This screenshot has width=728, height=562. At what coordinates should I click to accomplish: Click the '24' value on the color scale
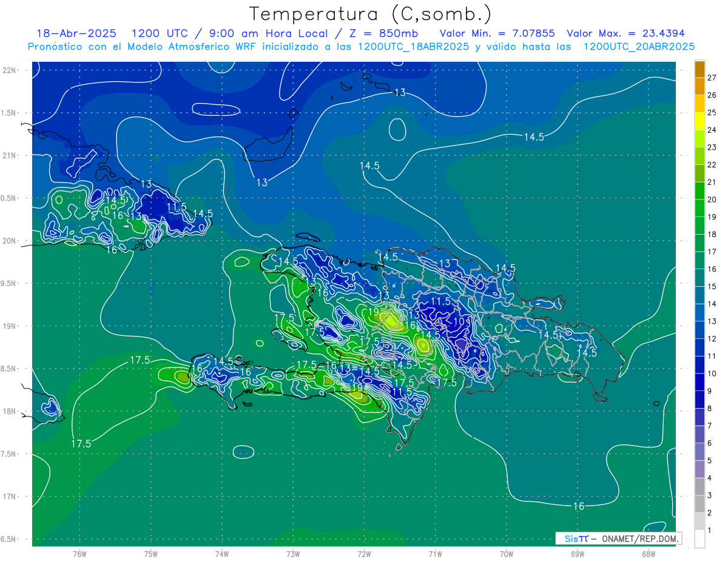(712, 130)
